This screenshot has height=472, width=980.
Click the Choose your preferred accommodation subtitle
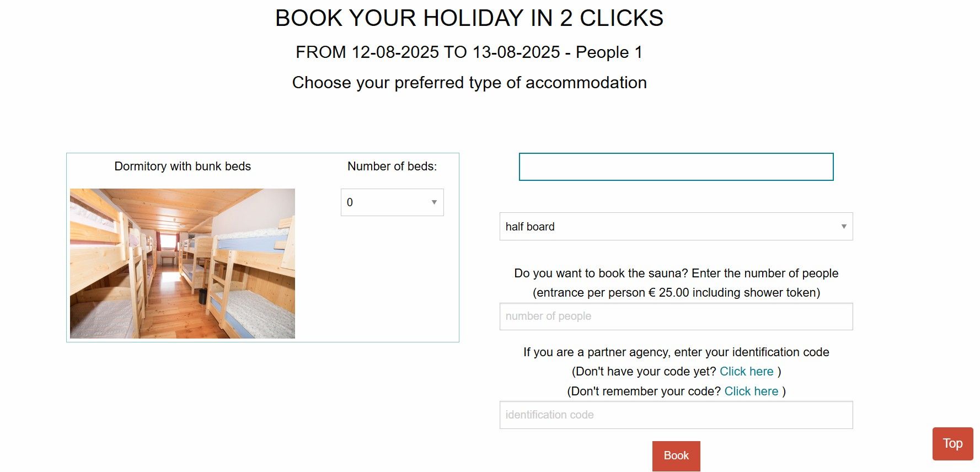click(469, 83)
